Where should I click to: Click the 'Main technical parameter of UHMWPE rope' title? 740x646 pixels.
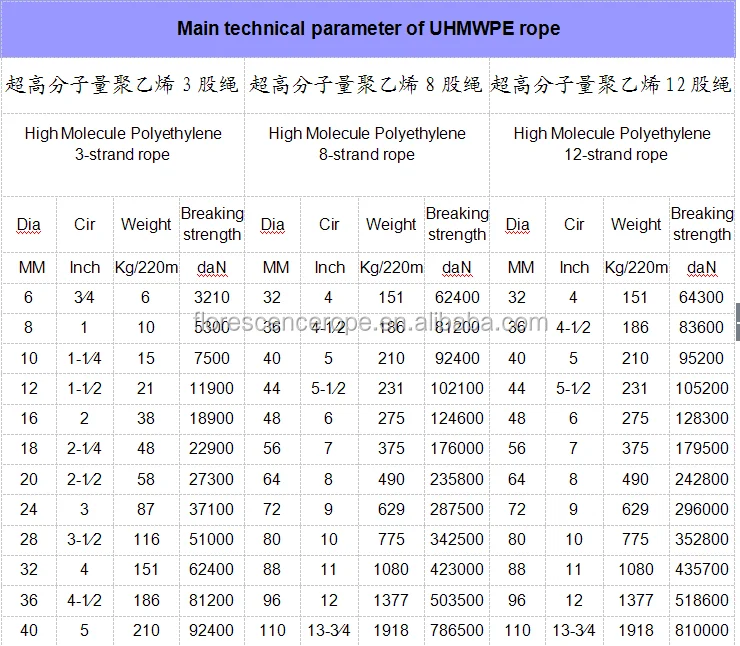[x=368, y=28]
